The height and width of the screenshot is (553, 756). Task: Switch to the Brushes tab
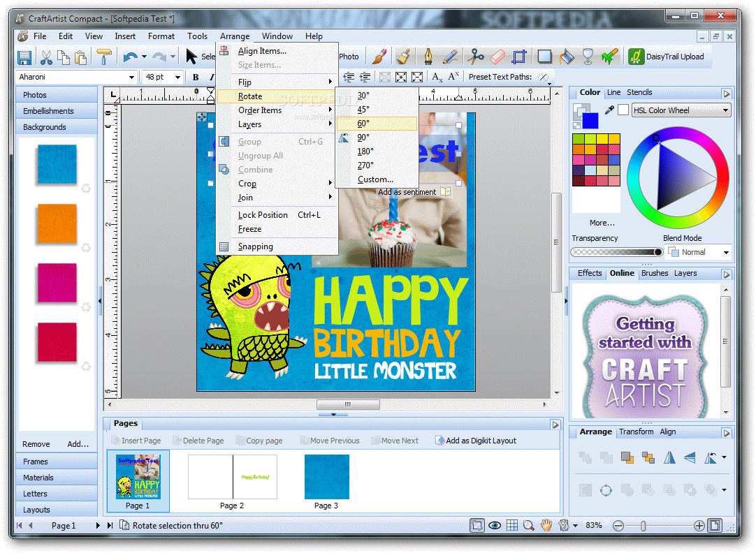tap(654, 273)
